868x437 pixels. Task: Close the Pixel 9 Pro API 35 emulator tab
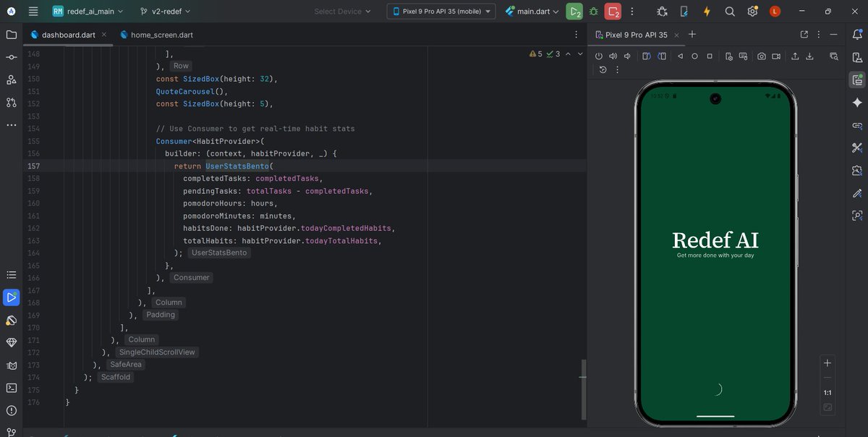(x=676, y=35)
